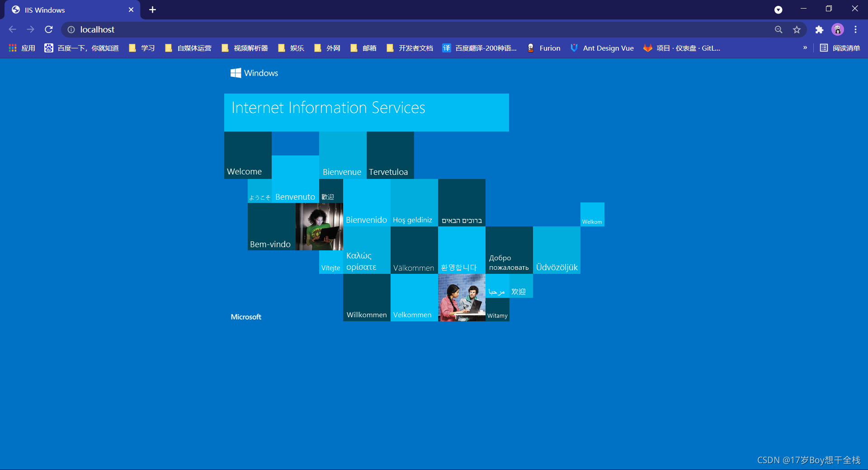This screenshot has height=470, width=868.
Task: Click the photo of two people
Action: coord(462,297)
